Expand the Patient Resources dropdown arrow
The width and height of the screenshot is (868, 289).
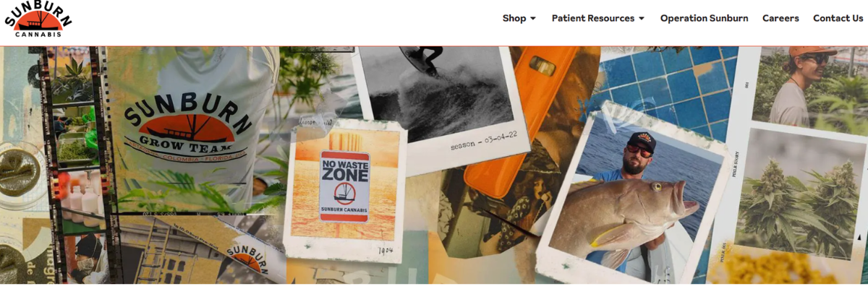(642, 19)
